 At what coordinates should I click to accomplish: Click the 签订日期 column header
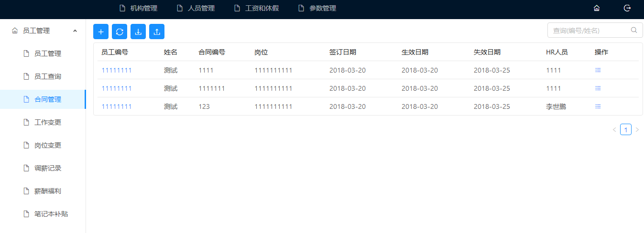[343, 52]
